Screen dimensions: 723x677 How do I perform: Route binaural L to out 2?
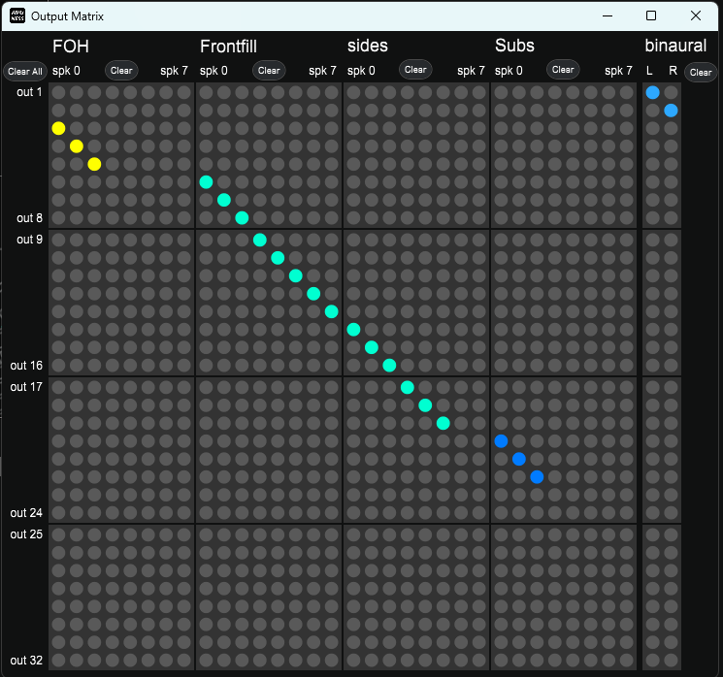[653, 111]
